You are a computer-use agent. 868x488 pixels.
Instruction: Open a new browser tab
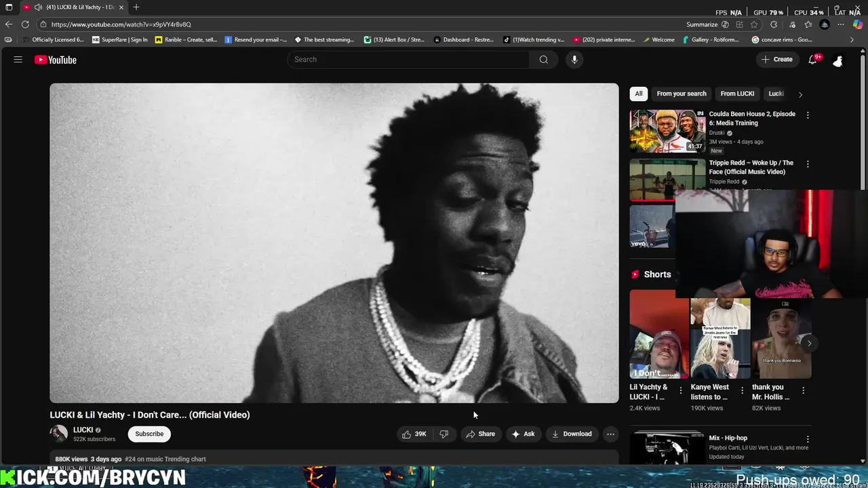pyautogui.click(x=136, y=7)
